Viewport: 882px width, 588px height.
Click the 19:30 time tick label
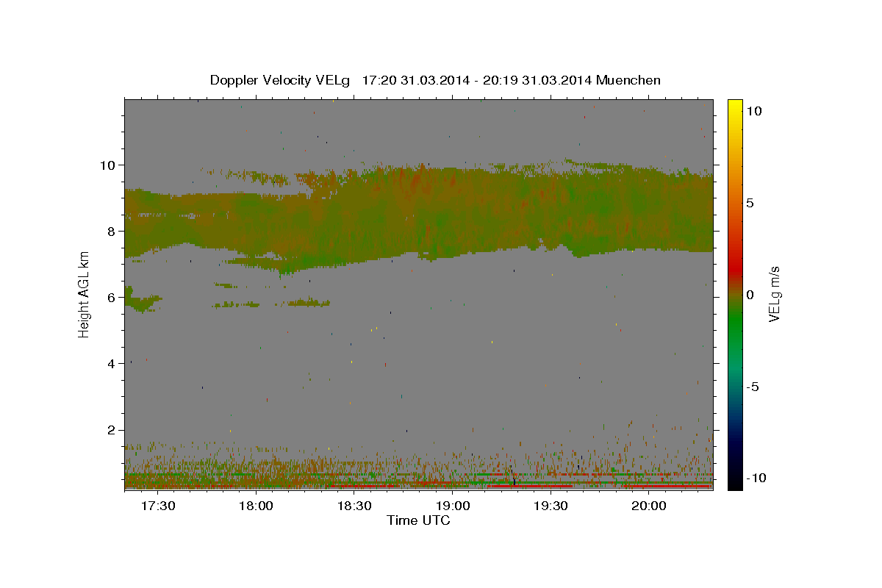pos(551,506)
